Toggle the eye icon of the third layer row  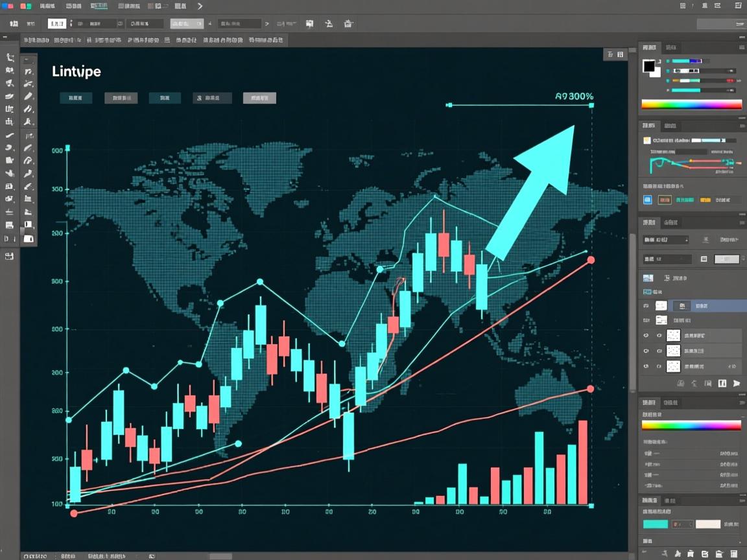[645, 336]
